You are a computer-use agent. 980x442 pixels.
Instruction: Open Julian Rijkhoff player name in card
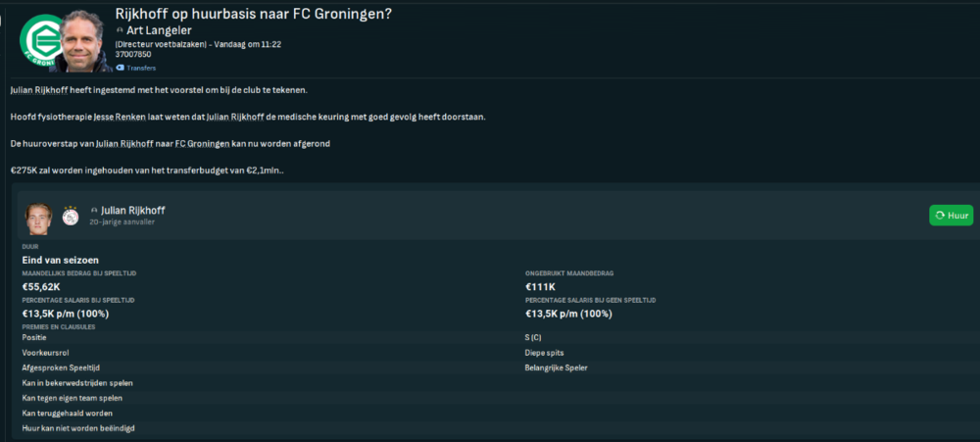[x=132, y=211]
